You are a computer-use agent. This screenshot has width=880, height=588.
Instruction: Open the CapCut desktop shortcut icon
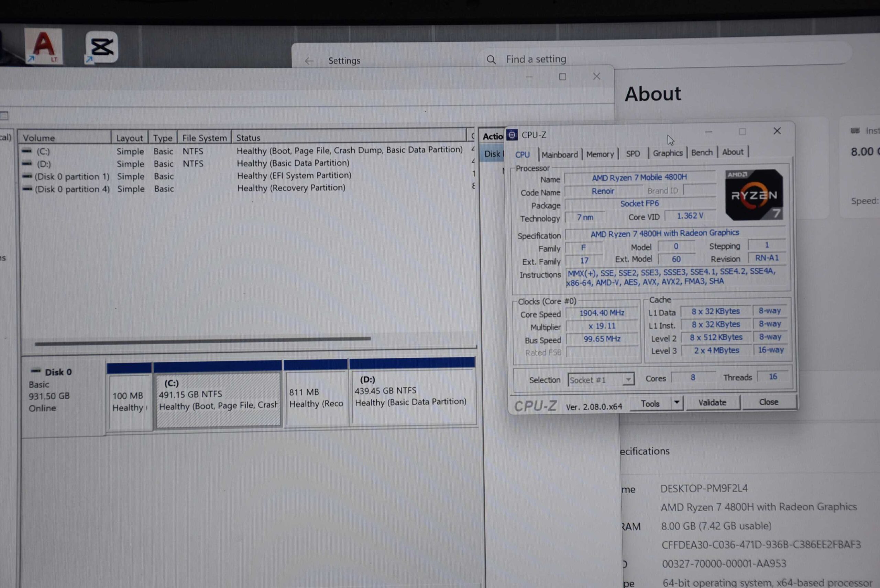tap(101, 47)
